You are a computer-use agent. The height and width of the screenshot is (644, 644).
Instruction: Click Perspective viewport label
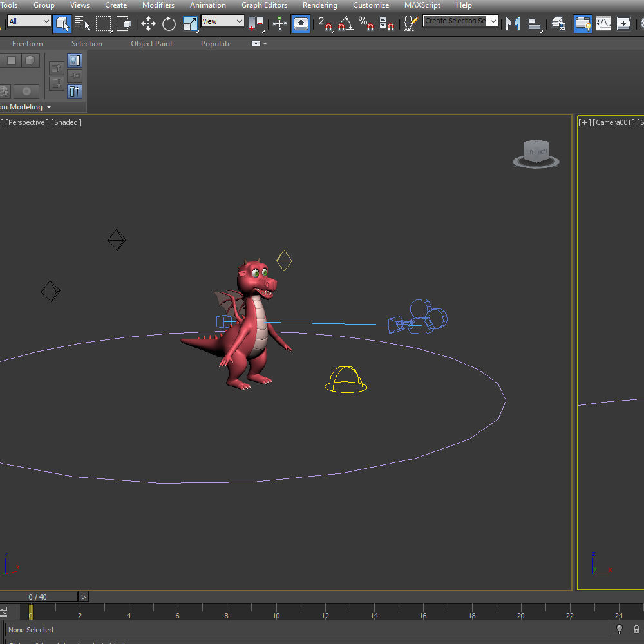[26, 122]
